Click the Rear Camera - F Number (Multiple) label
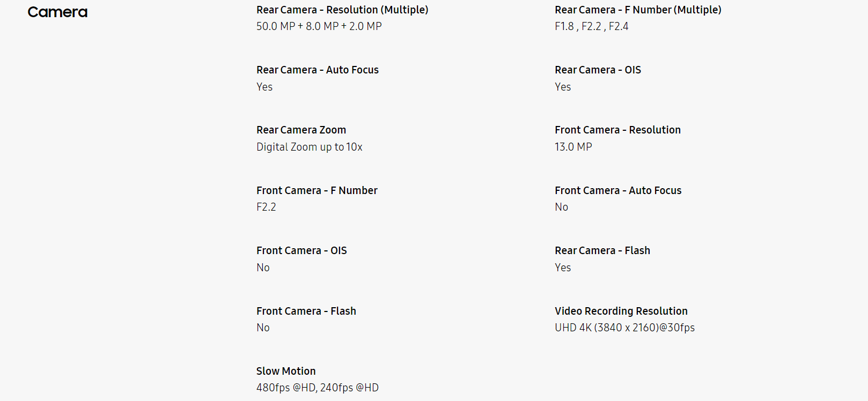The height and width of the screenshot is (401, 868). click(x=638, y=10)
